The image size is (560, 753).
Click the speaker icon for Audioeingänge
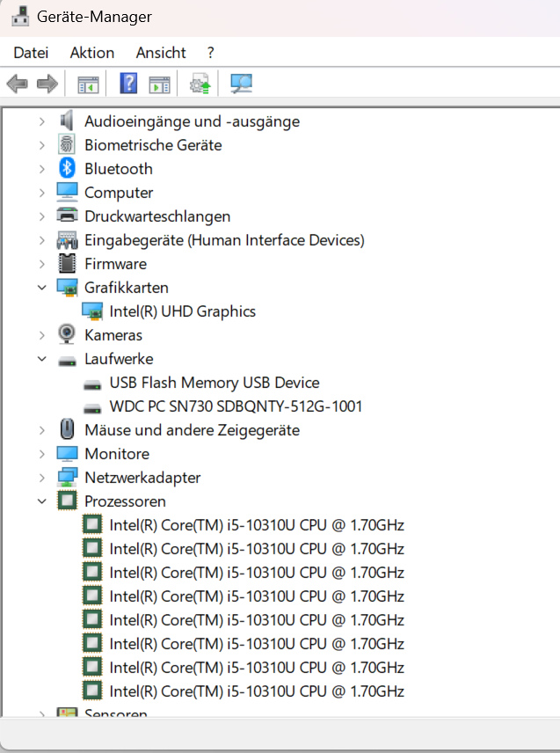pos(67,121)
